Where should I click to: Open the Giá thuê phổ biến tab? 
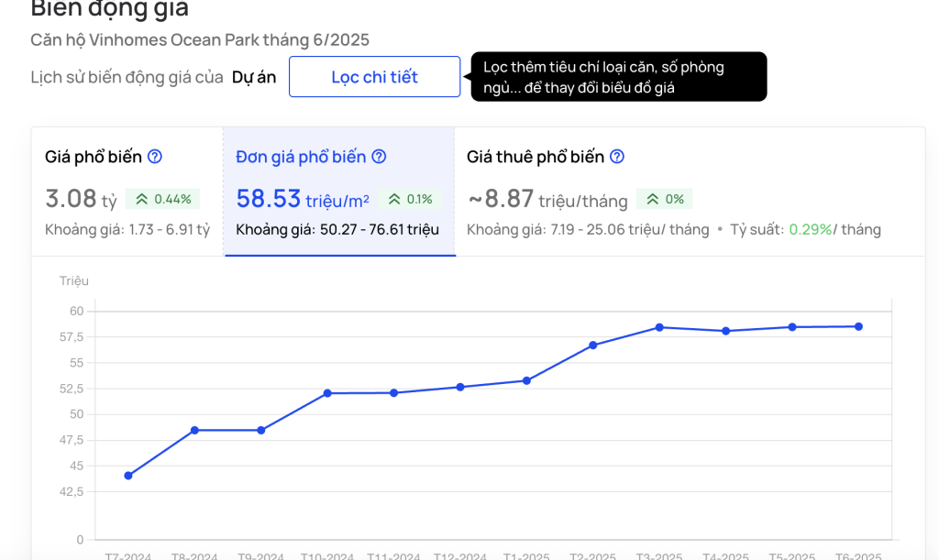[690, 192]
